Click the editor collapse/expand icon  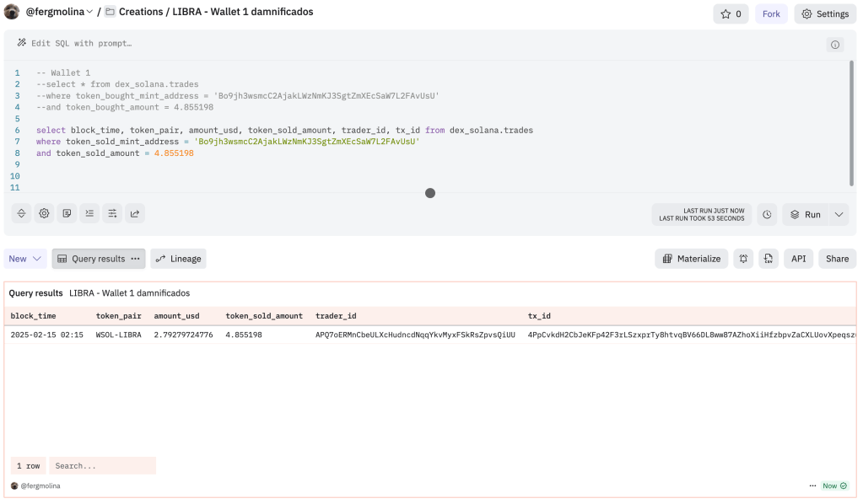tap(22, 214)
